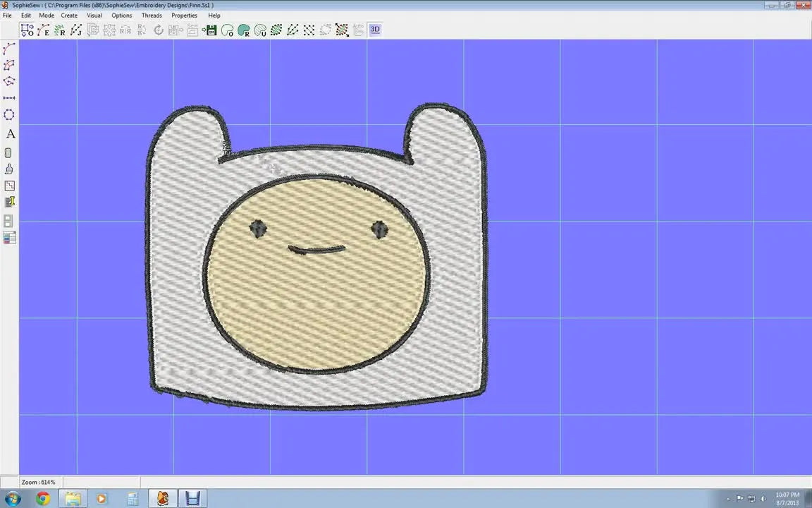Select the 'J' jump stitch mode icon
812x508 pixels.
click(x=77, y=30)
